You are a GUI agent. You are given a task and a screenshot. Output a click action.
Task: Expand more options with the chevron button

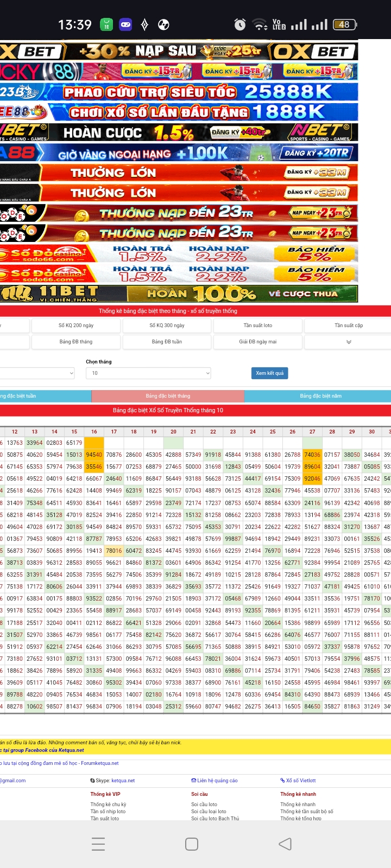pos(349,342)
